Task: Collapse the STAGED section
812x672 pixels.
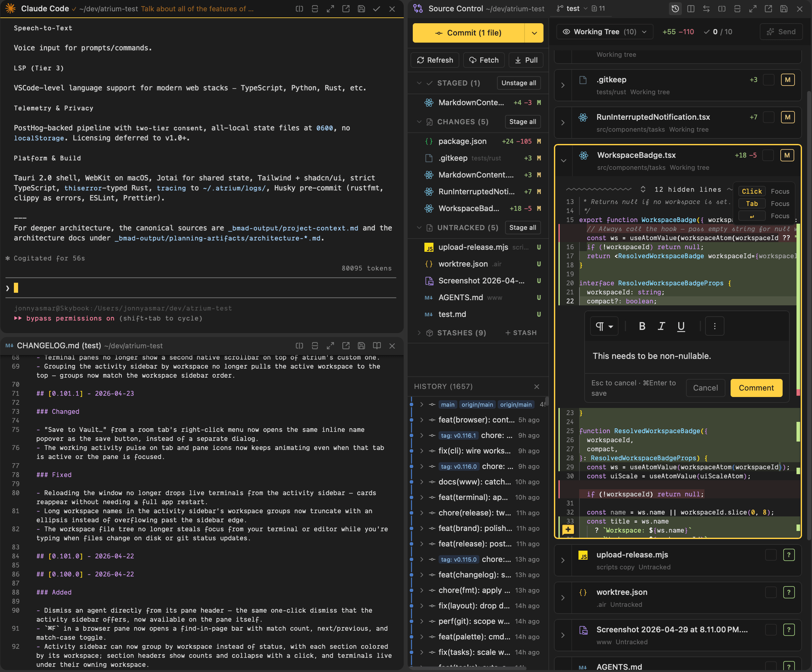Action: click(419, 83)
